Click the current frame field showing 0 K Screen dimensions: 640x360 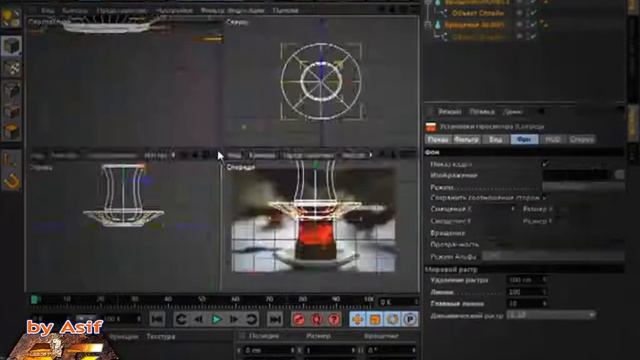coord(398,302)
